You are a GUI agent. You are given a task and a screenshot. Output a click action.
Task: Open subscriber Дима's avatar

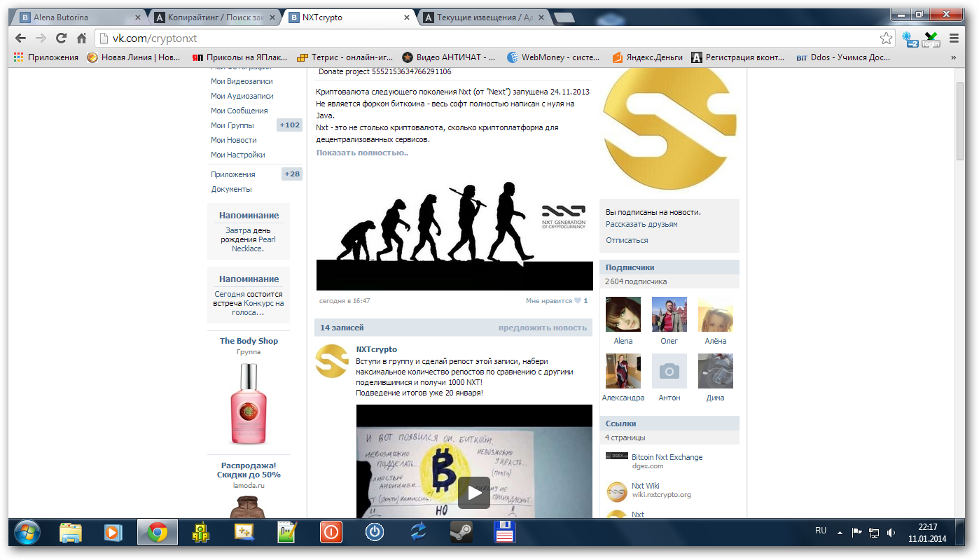[x=716, y=371]
